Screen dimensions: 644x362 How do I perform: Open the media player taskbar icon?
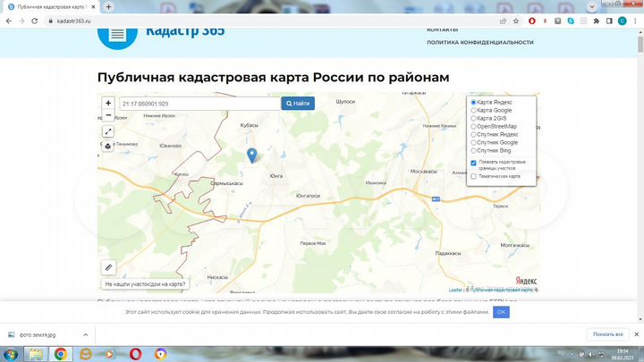[x=109, y=354]
